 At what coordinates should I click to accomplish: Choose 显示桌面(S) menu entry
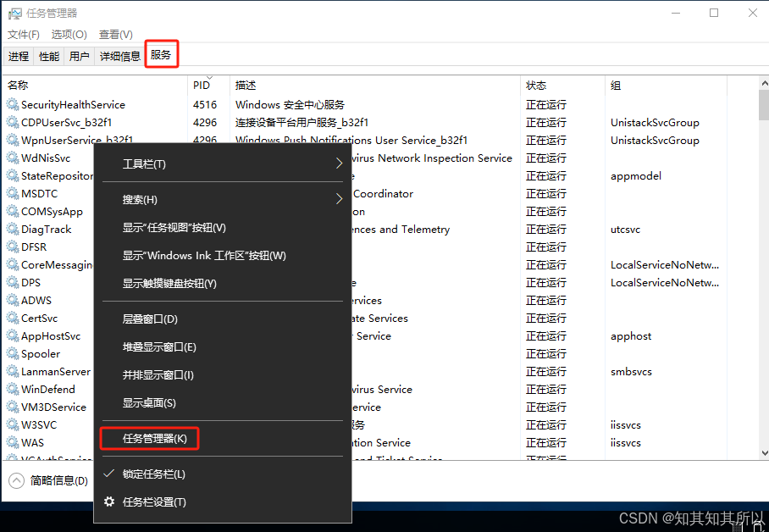(222, 403)
